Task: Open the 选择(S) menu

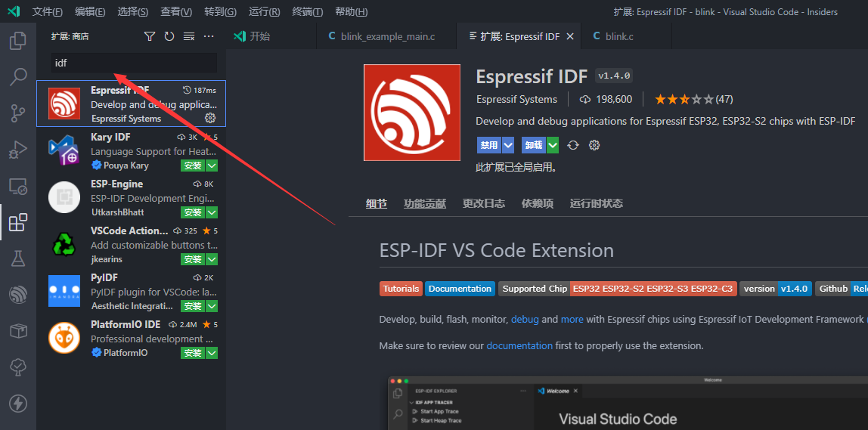Action: pyautogui.click(x=133, y=11)
